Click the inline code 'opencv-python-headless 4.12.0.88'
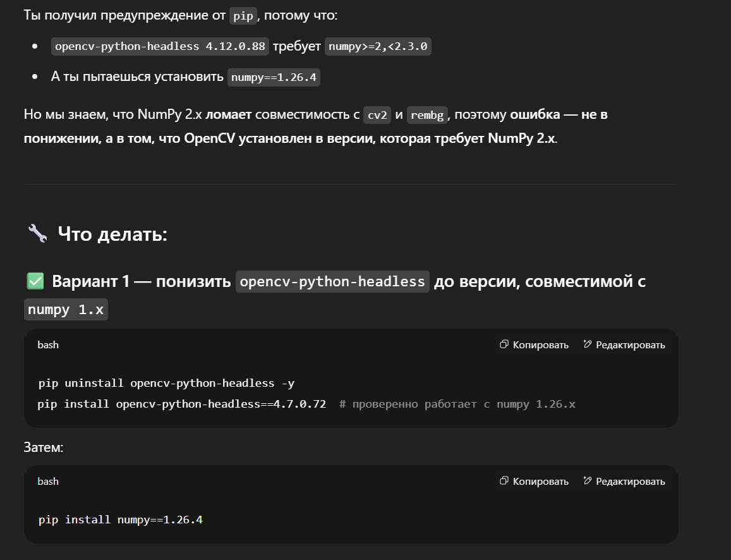This screenshot has width=731, height=560. pyautogui.click(x=160, y=46)
